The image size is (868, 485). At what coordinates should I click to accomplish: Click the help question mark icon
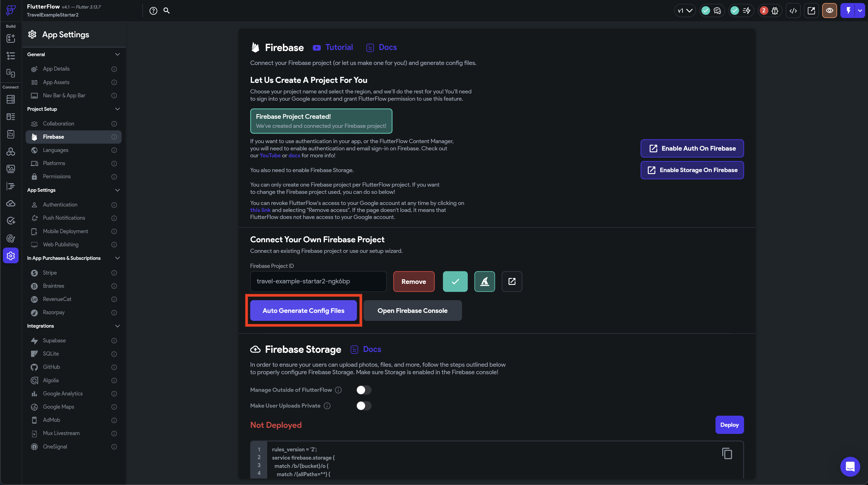click(153, 11)
